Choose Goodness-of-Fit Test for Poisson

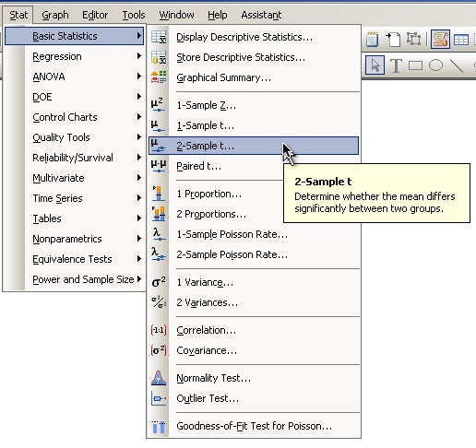tap(254, 426)
